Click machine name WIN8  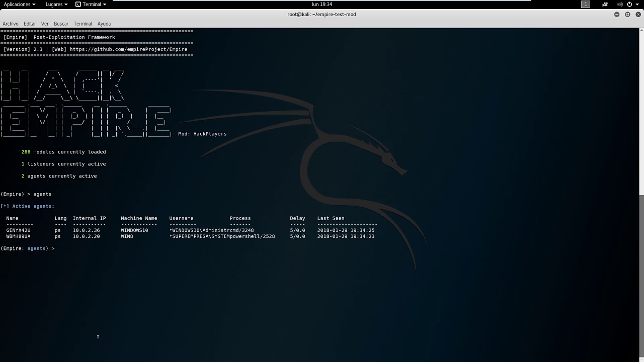(x=127, y=236)
